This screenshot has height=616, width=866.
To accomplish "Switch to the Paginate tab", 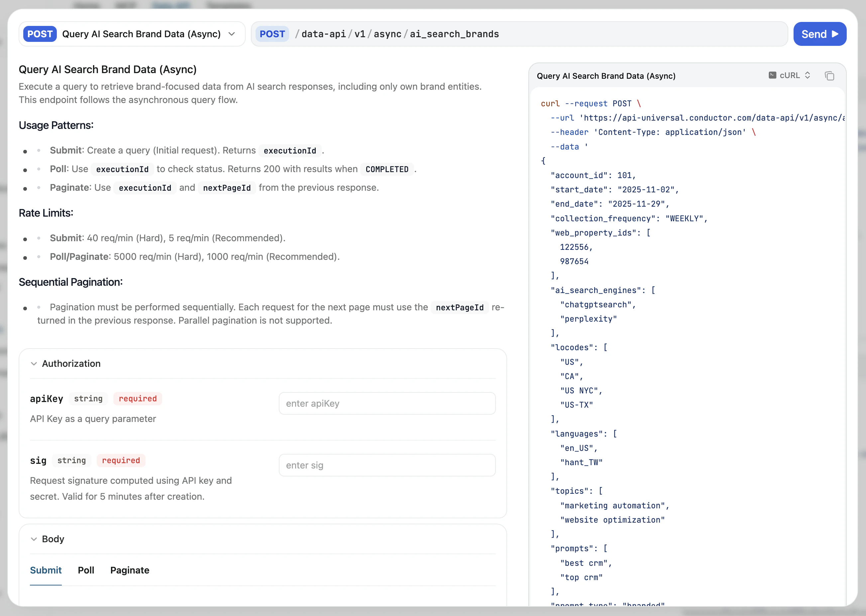I will click(130, 570).
